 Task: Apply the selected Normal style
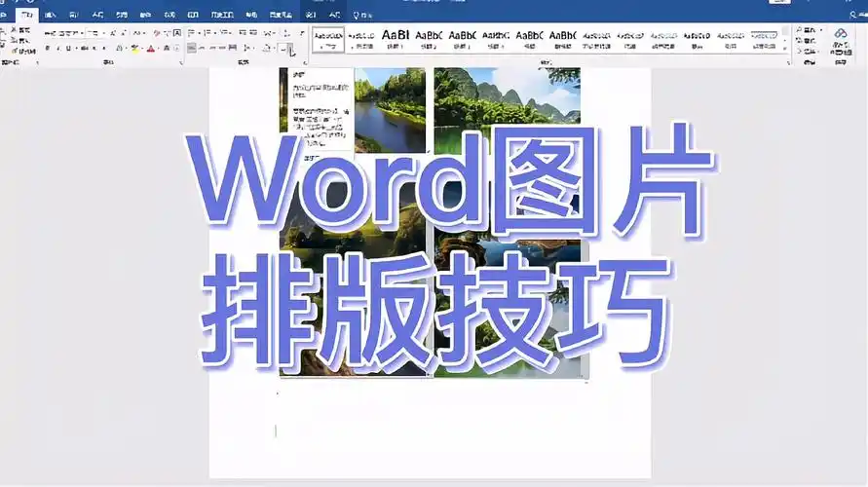coord(328,39)
